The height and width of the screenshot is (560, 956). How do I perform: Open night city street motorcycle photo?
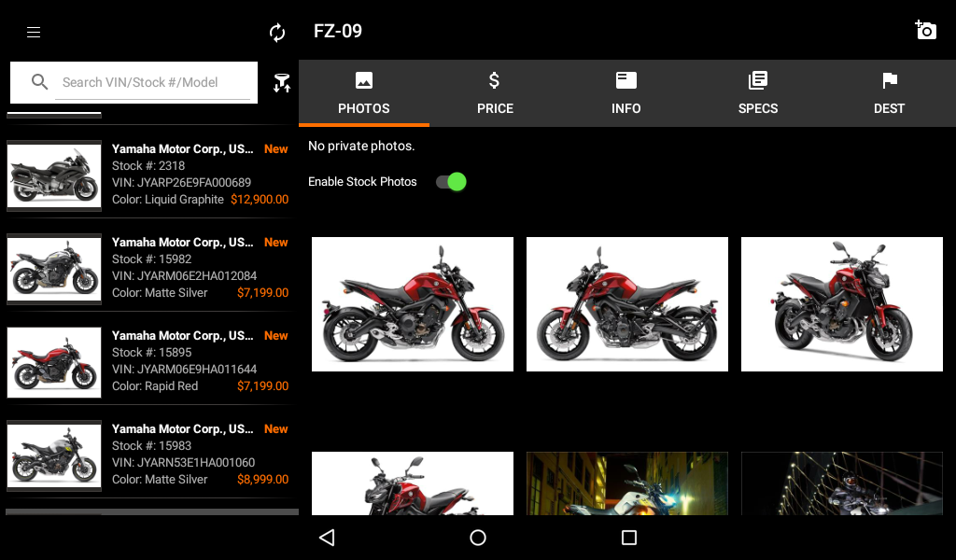click(x=627, y=483)
